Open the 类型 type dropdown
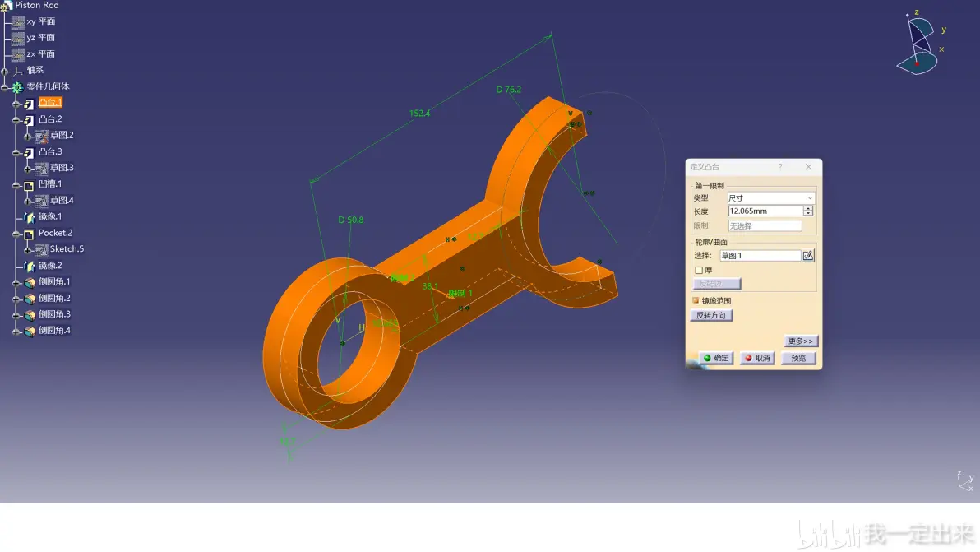This screenshot has height=552, width=980. click(x=770, y=197)
